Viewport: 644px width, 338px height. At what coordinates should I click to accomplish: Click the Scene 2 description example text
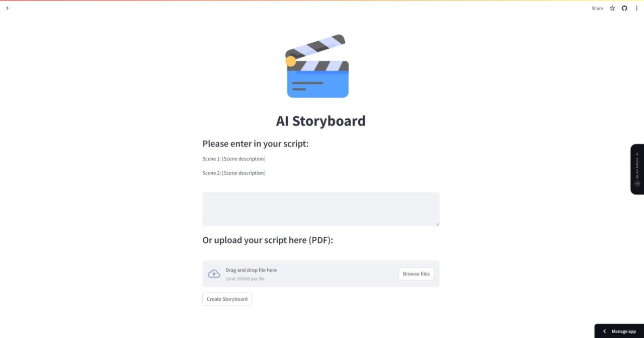[234, 173]
